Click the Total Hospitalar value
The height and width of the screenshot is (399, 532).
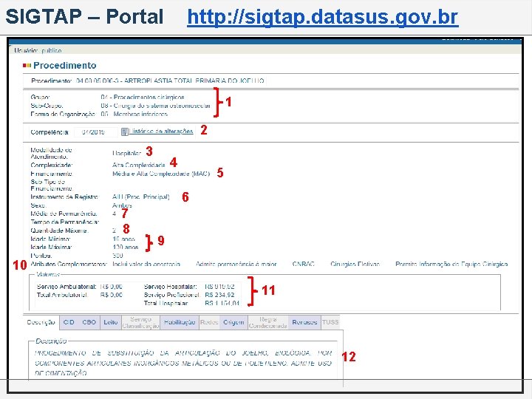coord(222,303)
